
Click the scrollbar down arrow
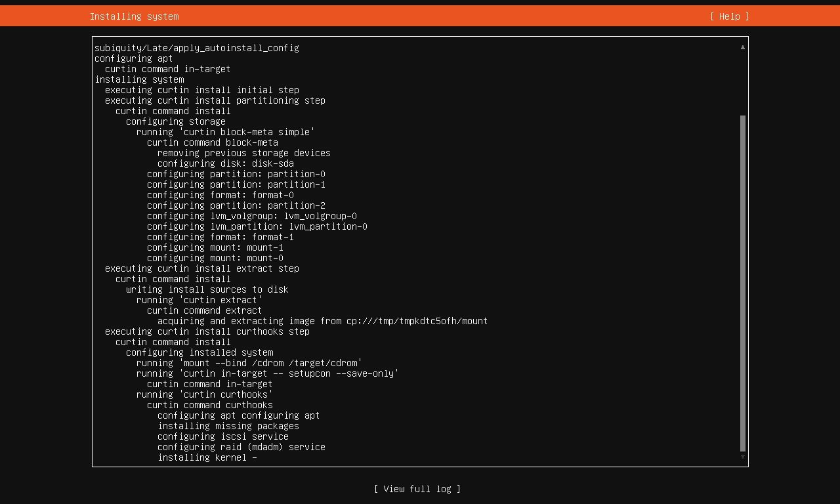pyautogui.click(x=742, y=456)
